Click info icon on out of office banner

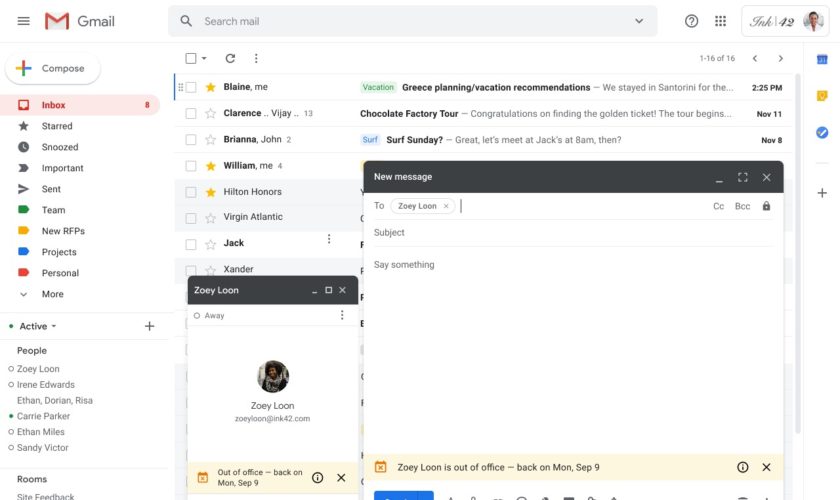pos(742,467)
